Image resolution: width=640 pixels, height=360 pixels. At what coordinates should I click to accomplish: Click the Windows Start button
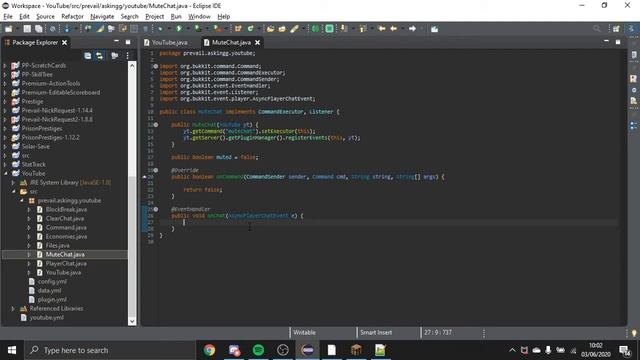tap(12, 350)
